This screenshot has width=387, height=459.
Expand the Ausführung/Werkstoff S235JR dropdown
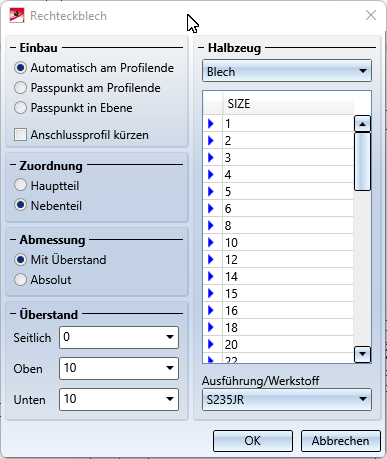click(x=287, y=399)
